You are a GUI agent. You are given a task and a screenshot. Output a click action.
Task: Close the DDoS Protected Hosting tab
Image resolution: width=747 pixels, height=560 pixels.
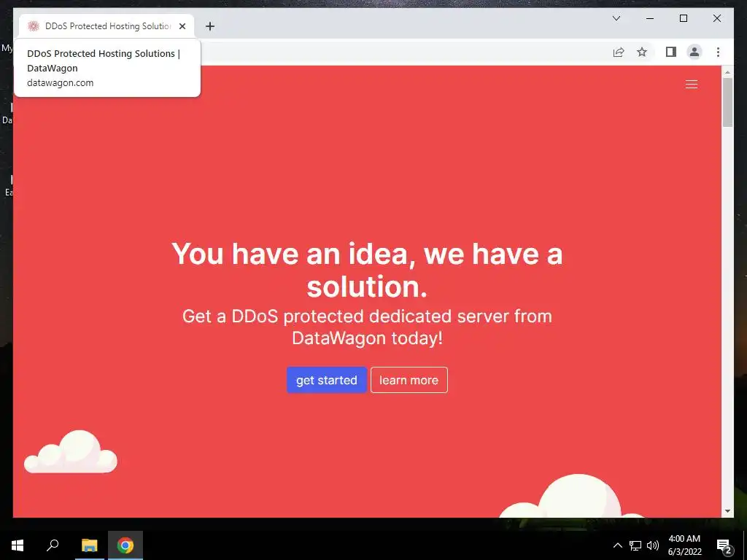click(x=182, y=26)
